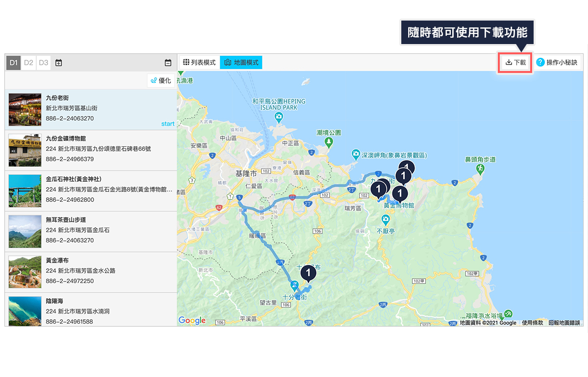Click the 黃金瀑布 thumbnail image
The image size is (588, 377).
[x=25, y=272]
